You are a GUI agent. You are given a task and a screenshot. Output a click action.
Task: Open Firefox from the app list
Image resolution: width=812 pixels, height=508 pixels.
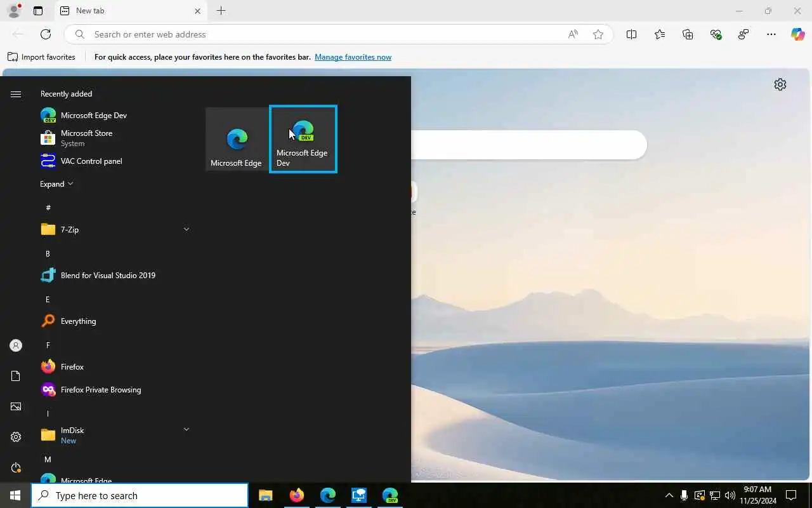(114, 366)
